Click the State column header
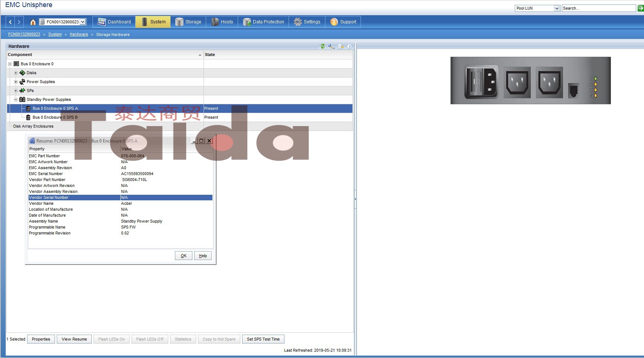 pos(278,55)
